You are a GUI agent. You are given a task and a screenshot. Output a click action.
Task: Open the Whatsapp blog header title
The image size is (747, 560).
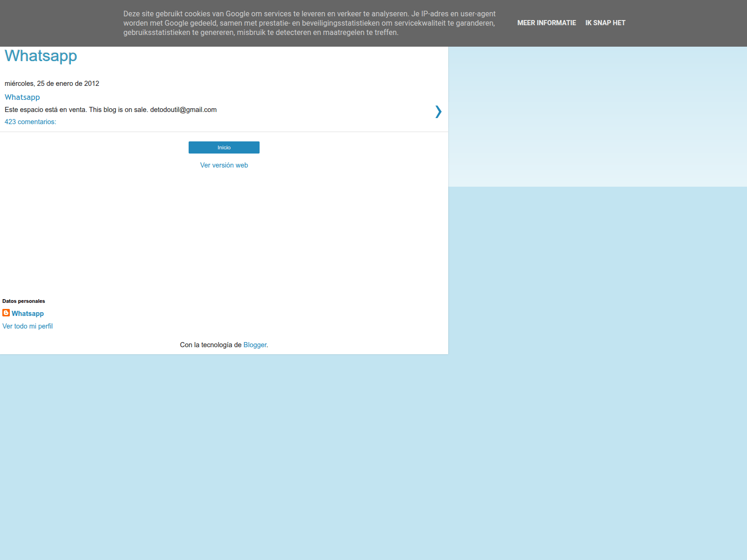pos(41,56)
